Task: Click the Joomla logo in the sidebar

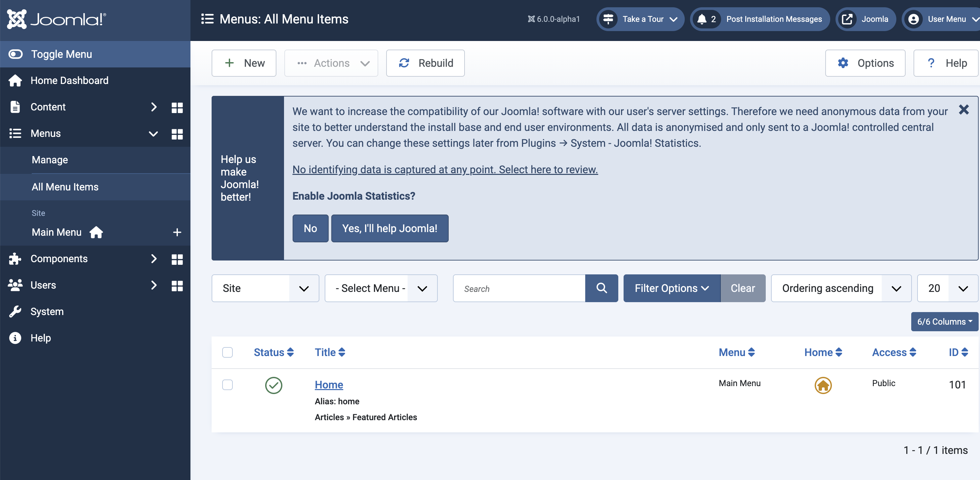Action: tap(56, 19)
